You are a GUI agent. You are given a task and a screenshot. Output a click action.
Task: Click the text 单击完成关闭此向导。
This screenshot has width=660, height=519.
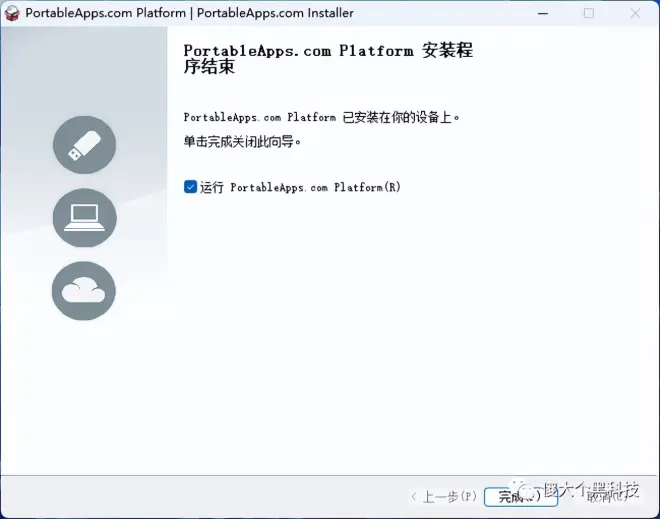[242, 142]
